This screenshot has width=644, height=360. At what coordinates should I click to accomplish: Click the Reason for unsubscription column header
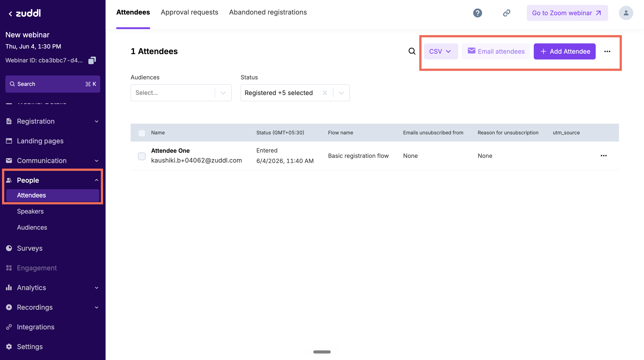pyautogui.click(x=508, y=133)
